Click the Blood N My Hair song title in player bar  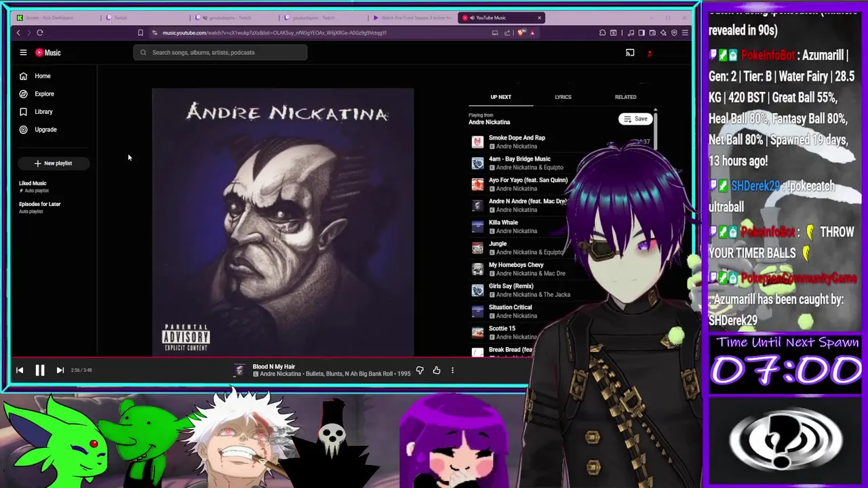[x=274, y=367]
